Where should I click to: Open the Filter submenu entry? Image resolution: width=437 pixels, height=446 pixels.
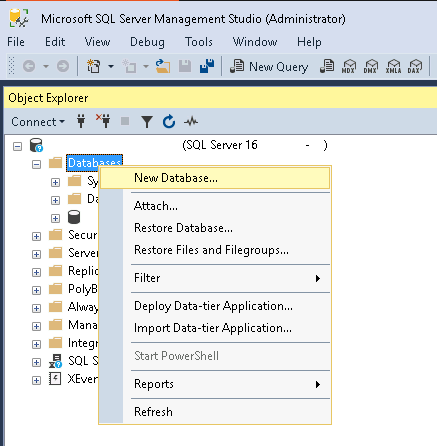[215, 278]
